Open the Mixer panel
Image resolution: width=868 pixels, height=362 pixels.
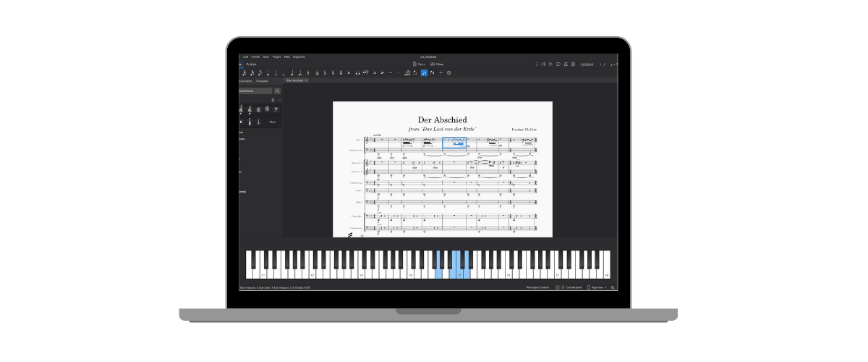pos(436,64)
